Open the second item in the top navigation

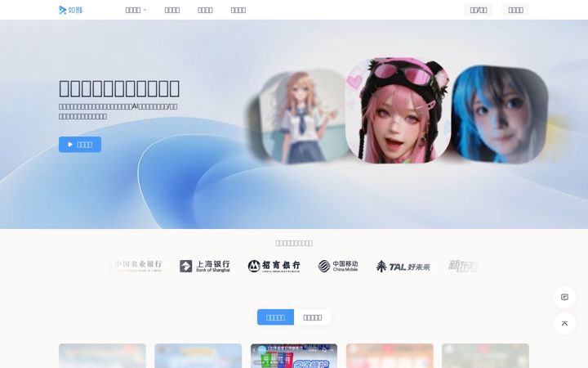click(172, 10)
